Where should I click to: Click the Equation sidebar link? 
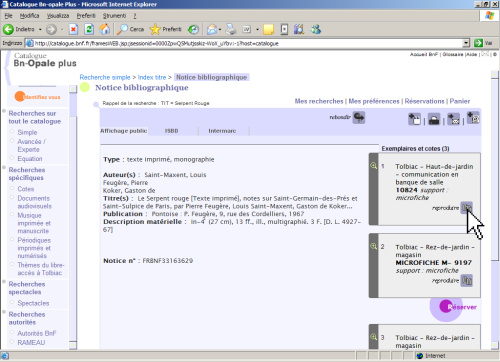click(30, 159)
